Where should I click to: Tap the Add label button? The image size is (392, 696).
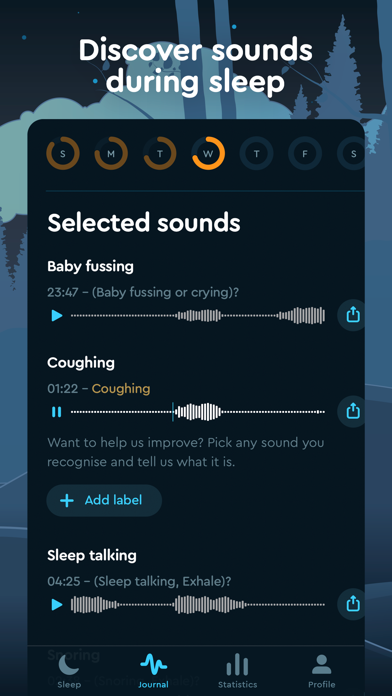(104, 500)
